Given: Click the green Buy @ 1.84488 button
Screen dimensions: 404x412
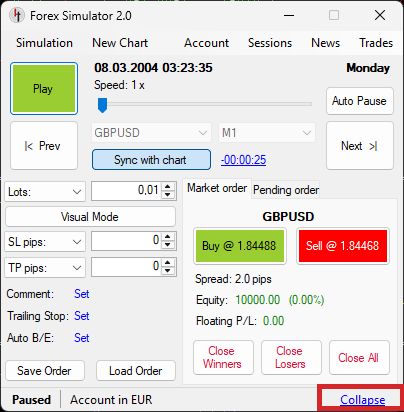Looking at the screenshot, I should pos(240,246).
